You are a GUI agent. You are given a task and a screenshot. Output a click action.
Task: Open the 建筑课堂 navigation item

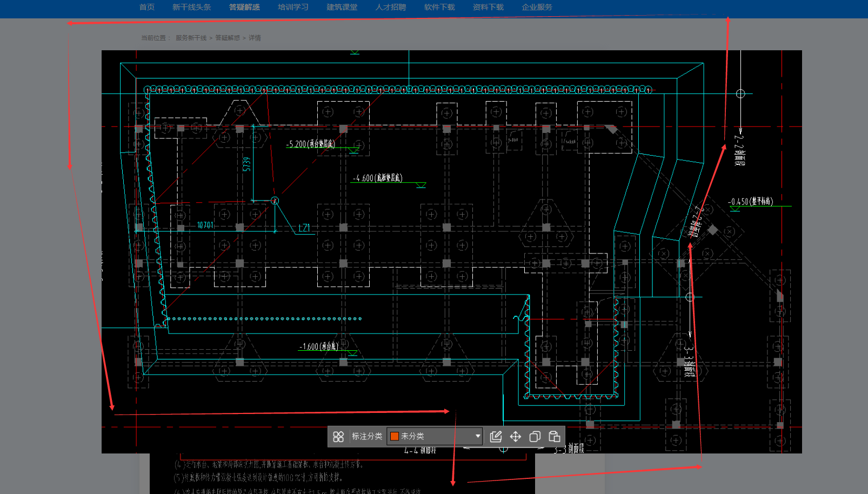click(342, 7)
